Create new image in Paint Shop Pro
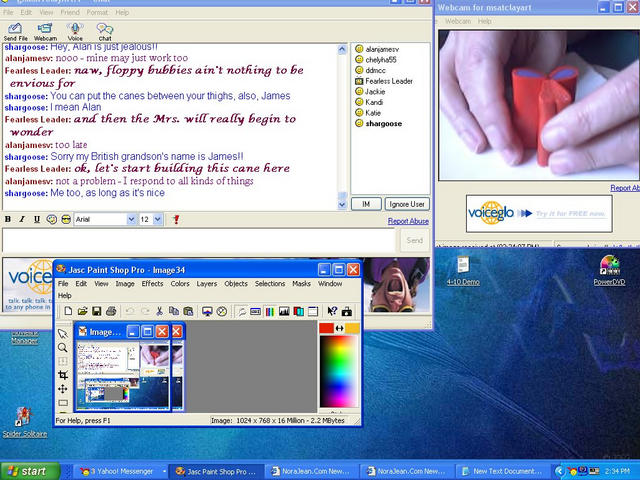Screen dimensions: 640x480 68,311
